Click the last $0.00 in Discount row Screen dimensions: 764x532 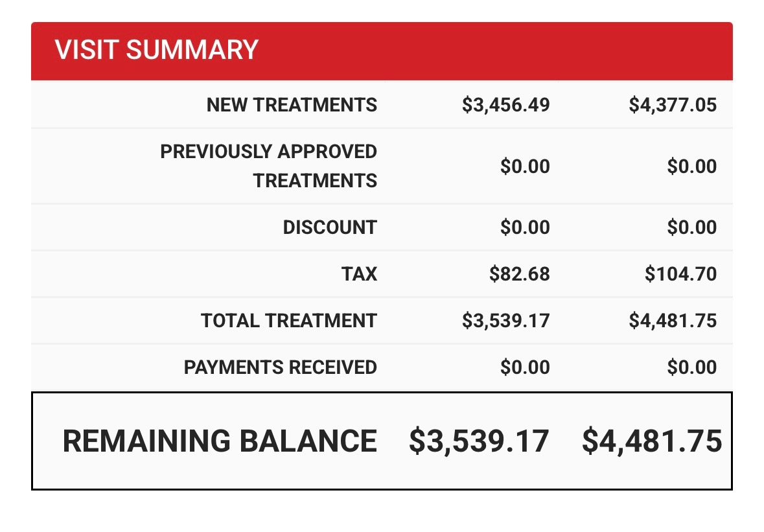692,227
